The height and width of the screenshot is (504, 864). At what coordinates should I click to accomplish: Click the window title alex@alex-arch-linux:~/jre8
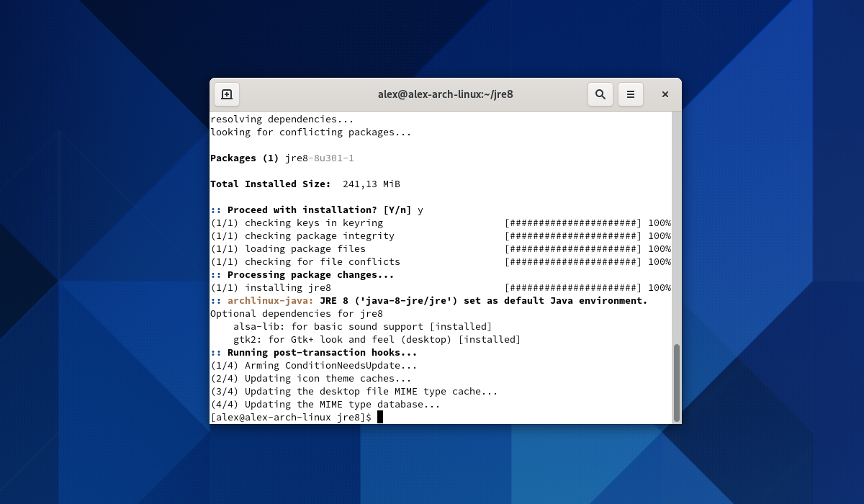pos(445,94)
